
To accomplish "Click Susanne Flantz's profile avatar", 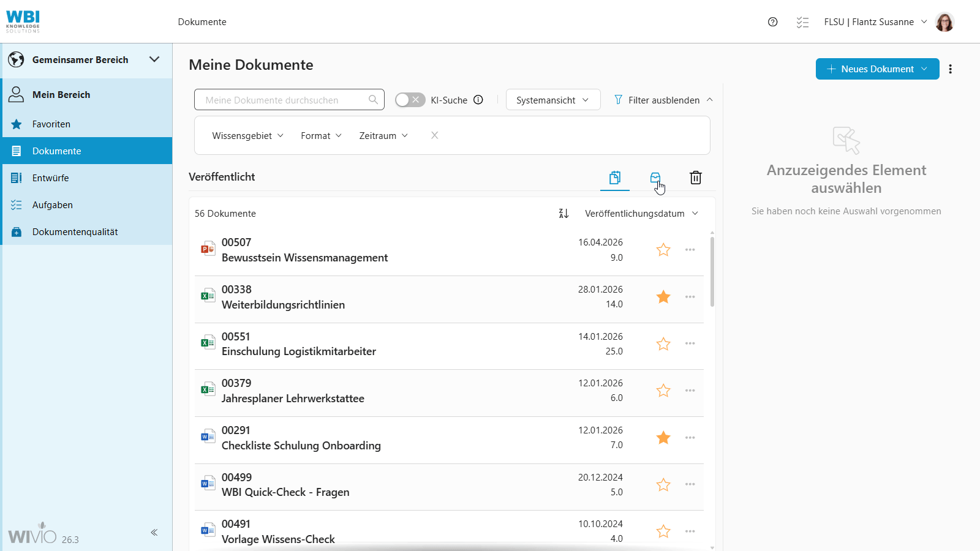I will (944, 22).
